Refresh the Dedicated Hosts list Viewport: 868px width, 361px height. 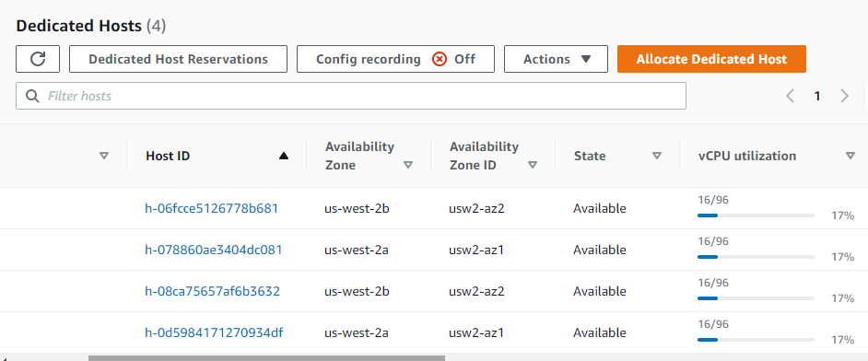pos(38,59)
